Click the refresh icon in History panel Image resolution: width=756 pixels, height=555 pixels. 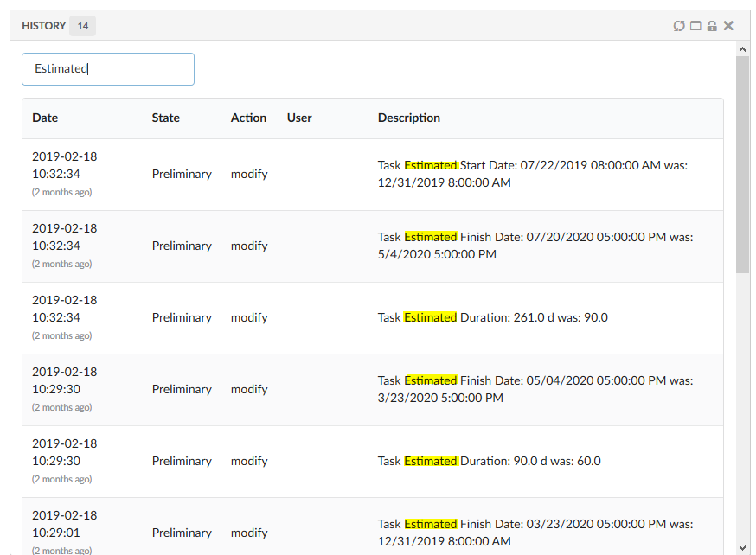pos(679,26)
